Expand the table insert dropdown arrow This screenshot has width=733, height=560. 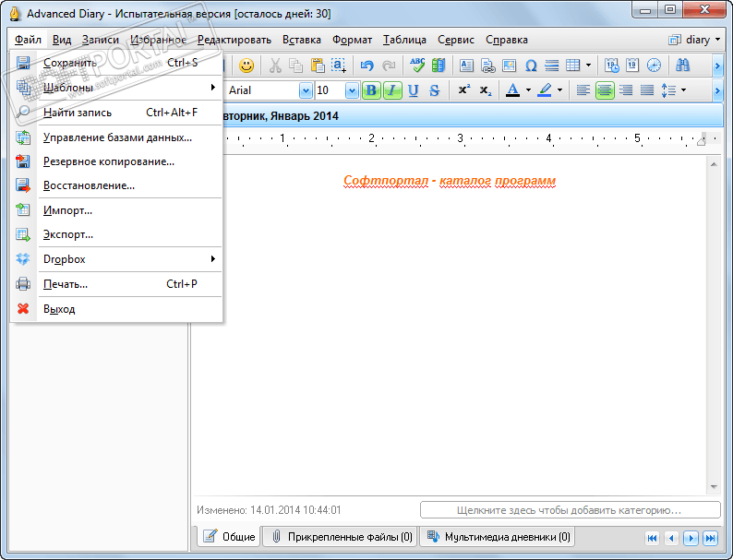(x=588, y=66)
